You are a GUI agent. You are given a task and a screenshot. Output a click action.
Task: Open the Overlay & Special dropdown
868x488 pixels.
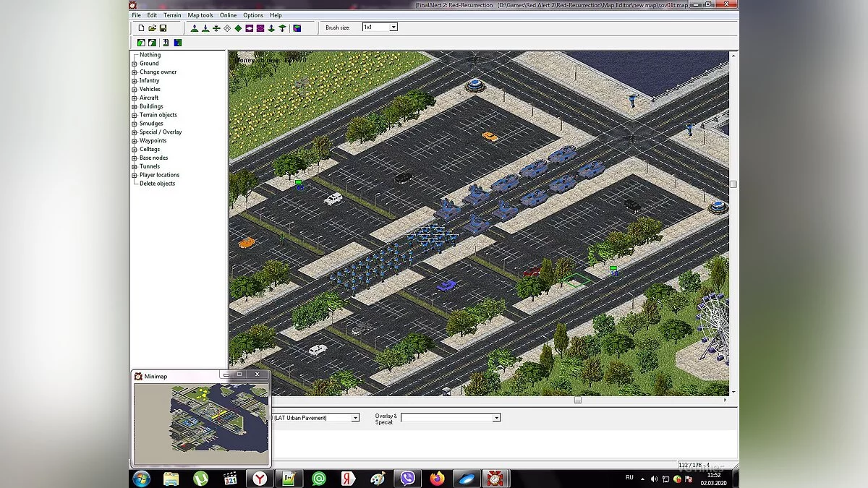(x=496, y=418)
